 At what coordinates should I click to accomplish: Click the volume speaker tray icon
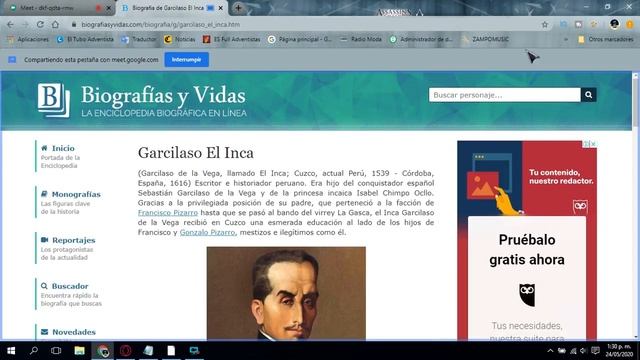[x=583, y=351]
